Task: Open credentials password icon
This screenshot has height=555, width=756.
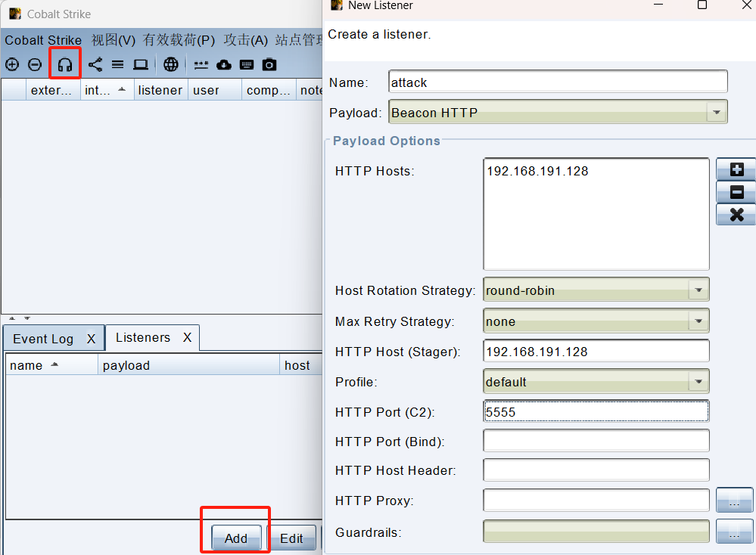Action: 201,64
